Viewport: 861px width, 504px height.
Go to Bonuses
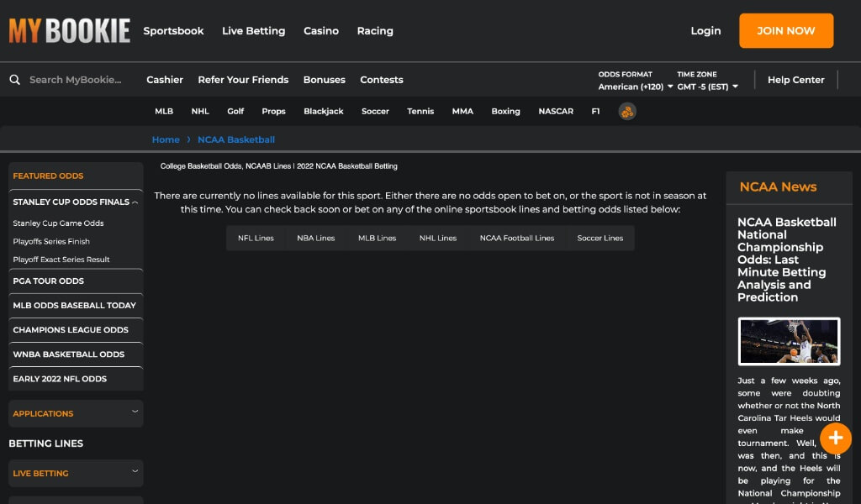click(325, 80)
